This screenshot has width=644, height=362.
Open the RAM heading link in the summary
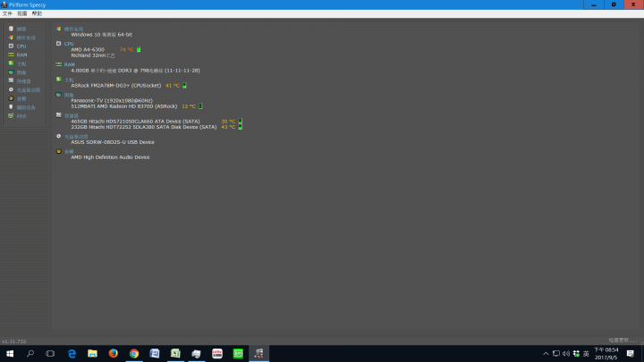[x=70, y=64]
